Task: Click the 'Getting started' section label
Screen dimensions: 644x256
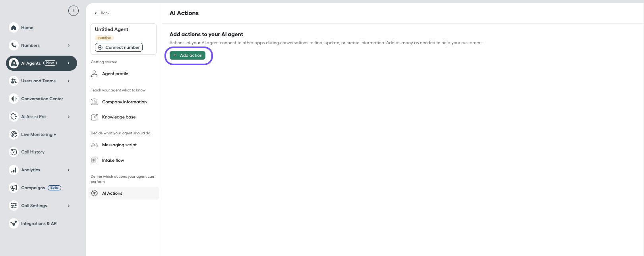Action: [104, 62]
